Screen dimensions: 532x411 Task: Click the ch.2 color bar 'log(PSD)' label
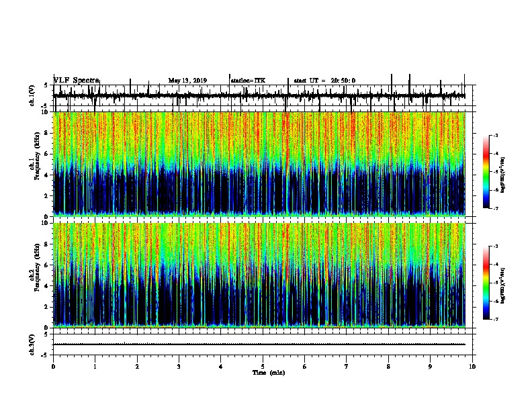point(502,285)
